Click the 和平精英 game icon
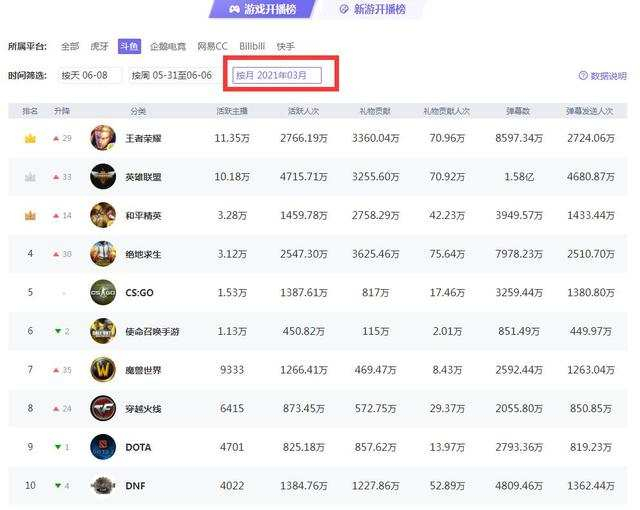 (x=103, y=215)
